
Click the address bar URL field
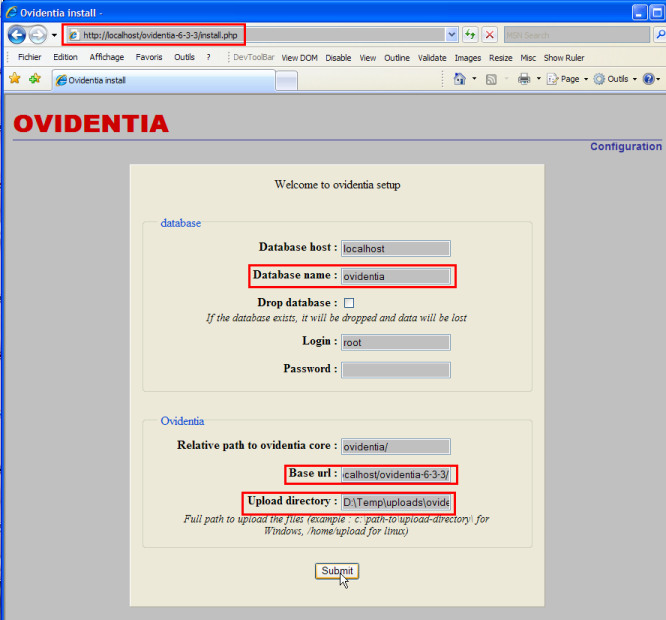255,35
